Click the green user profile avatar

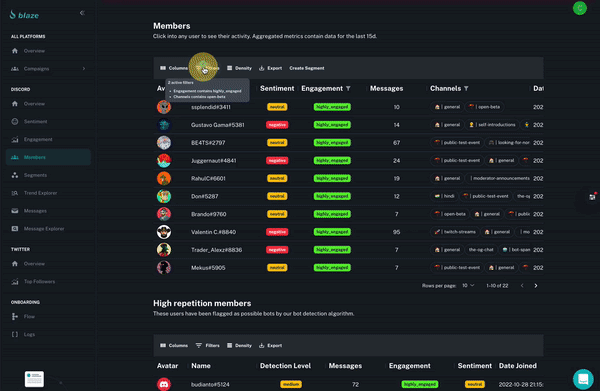580,8
